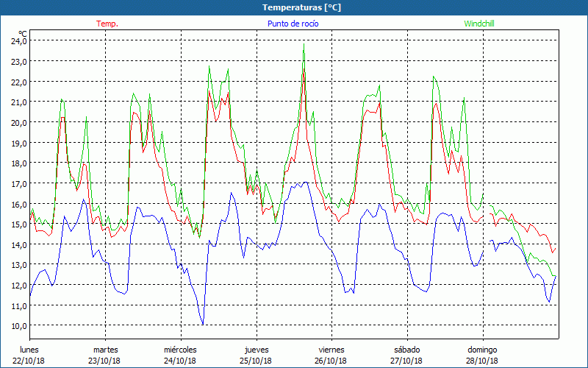Click the 14,0 y-axis value
Image resolution: width=588 pixels, height=368 pixels.
point(19,244)
